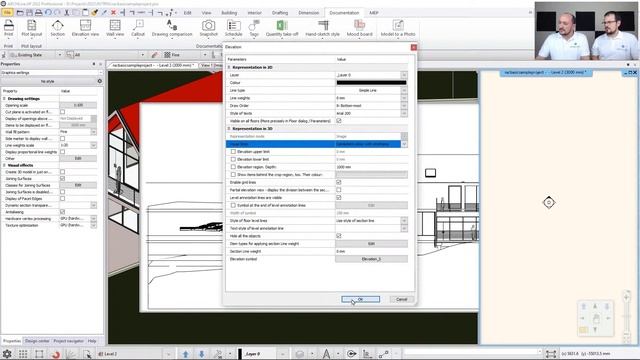Click the scissors cut icon in quick toolbar

(67, 13)
